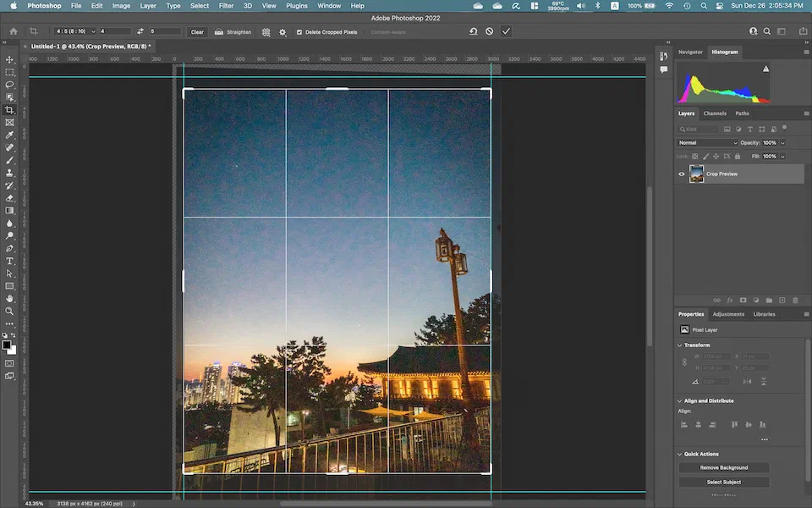Select the Move tool
The image size is (812, 508).
(x=10, y=59)
